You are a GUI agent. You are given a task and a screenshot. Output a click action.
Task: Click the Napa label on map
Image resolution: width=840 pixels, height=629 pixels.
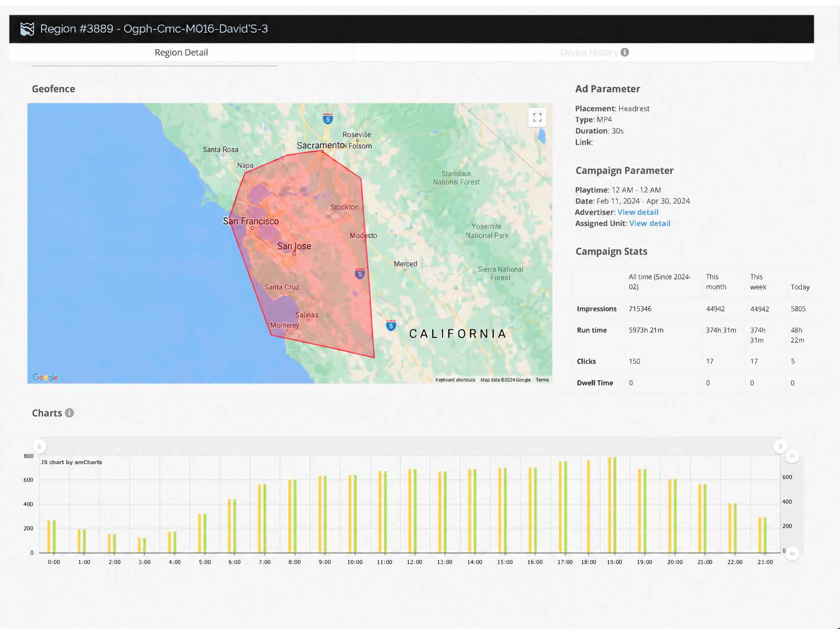[245, 165]
